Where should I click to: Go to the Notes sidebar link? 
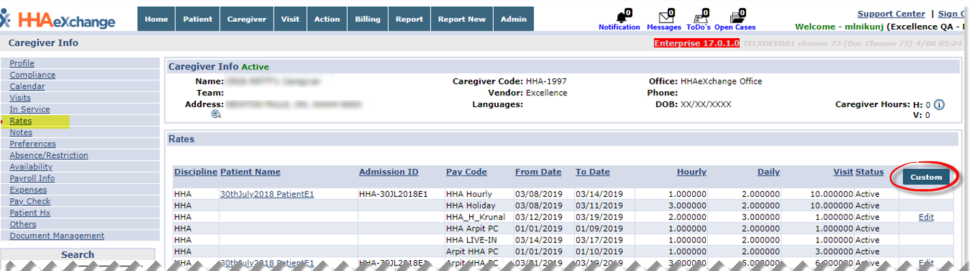[x=21, y=133]
